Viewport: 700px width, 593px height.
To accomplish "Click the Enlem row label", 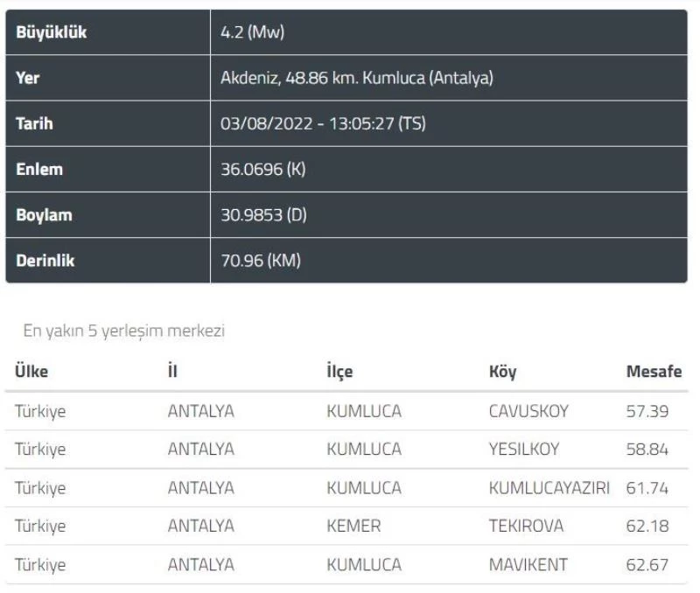I will click(39, 169).
